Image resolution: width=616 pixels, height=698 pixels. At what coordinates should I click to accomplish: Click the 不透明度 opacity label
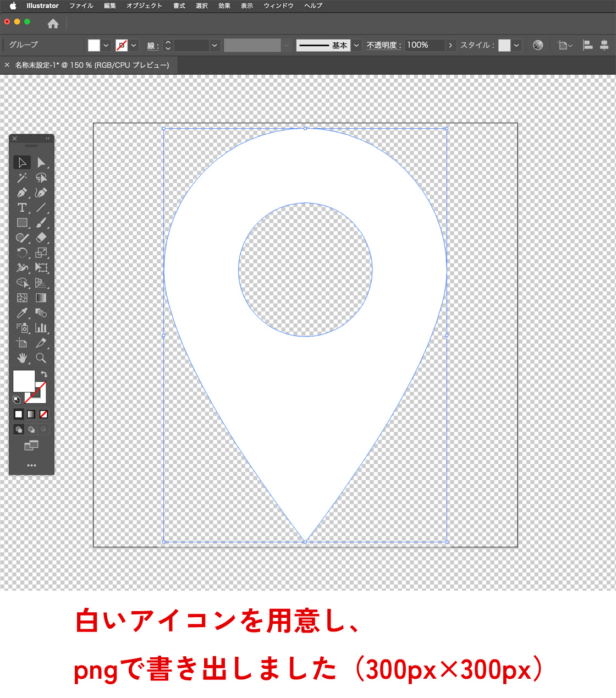click(x=384, y=45)
